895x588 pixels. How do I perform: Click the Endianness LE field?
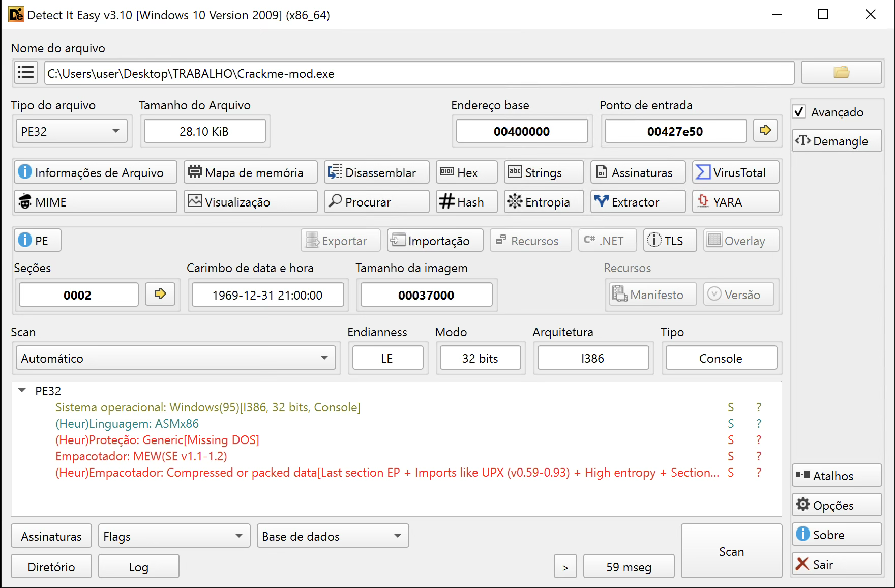387,358
